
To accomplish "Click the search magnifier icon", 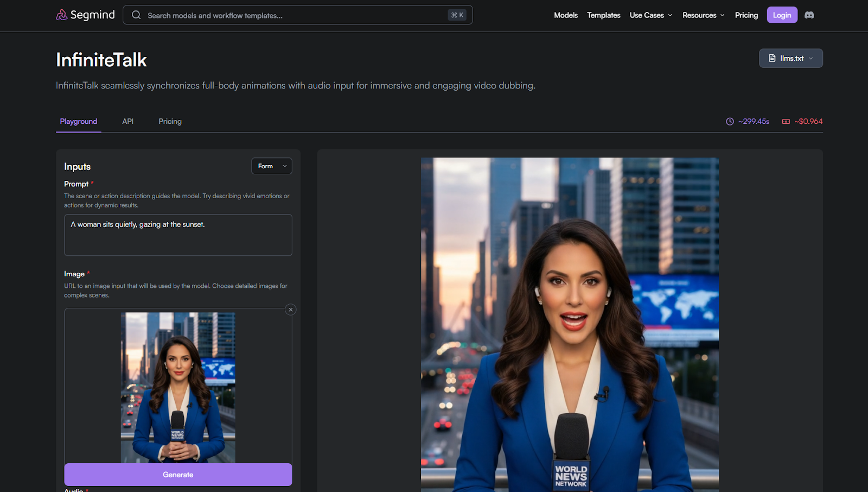I will pyautogui.click(x=136, y=15).
